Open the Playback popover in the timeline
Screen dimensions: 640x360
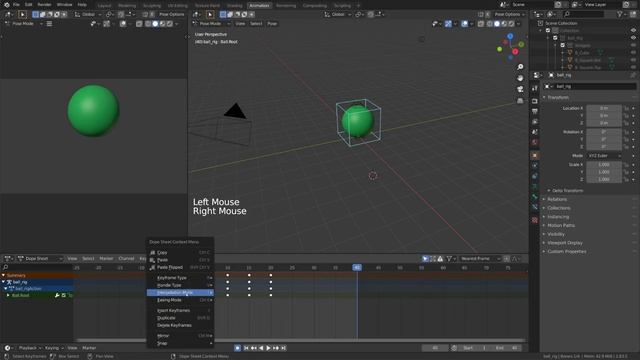click(29, 348)
